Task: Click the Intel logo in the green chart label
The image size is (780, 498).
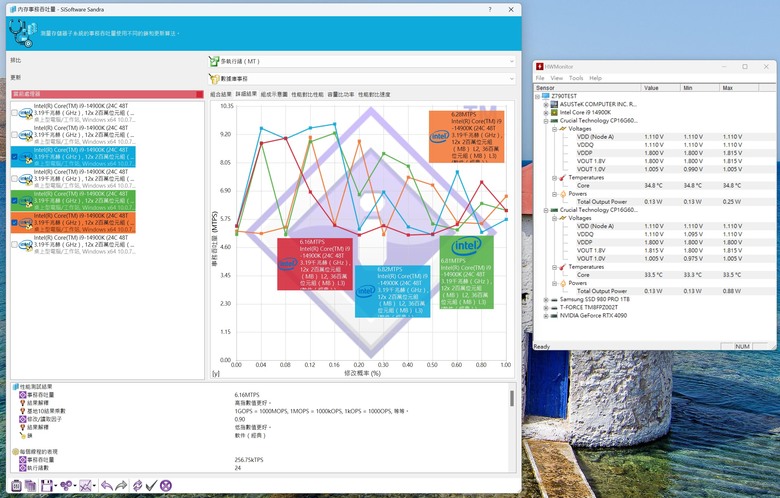Action: click(466, 246)
